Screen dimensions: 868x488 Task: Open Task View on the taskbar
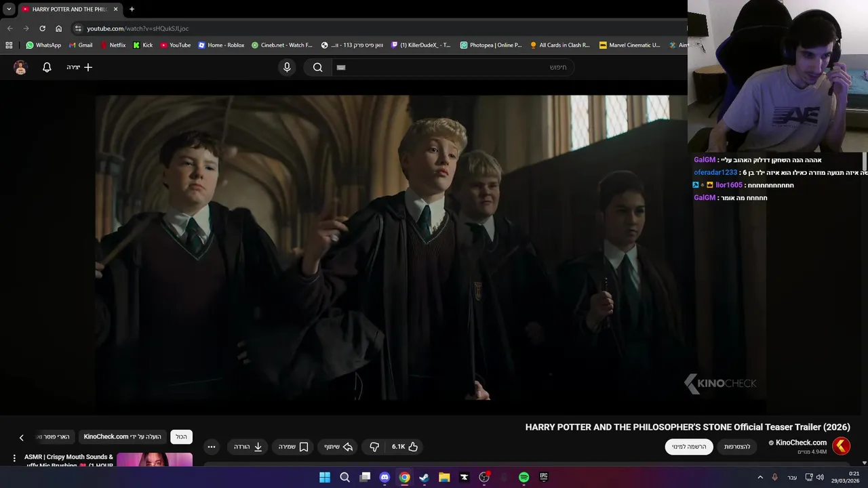click(365, 477)
